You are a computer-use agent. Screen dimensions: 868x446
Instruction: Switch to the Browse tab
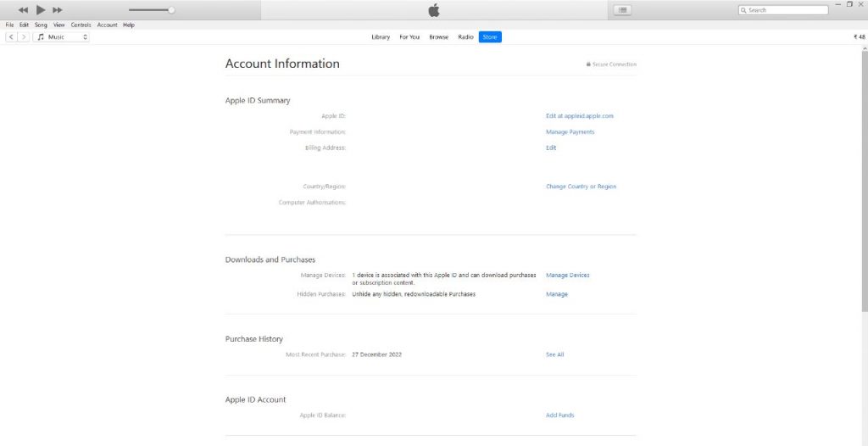pyautogui.click(x=439, y=37)
